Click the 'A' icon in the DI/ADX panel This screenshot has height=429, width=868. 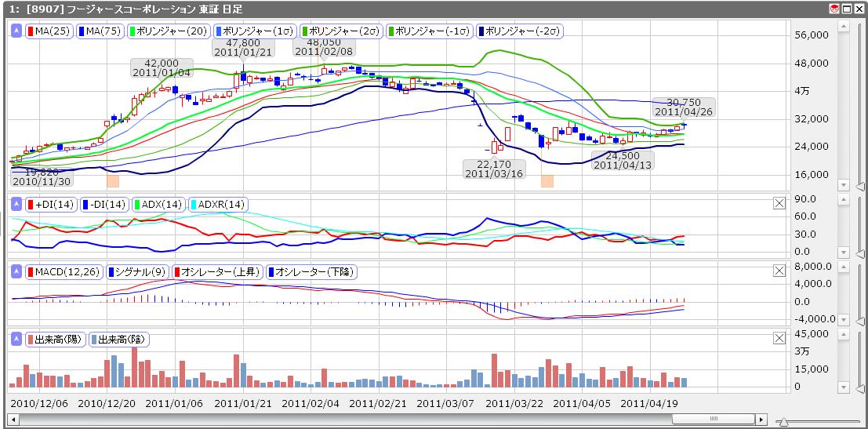16,204
